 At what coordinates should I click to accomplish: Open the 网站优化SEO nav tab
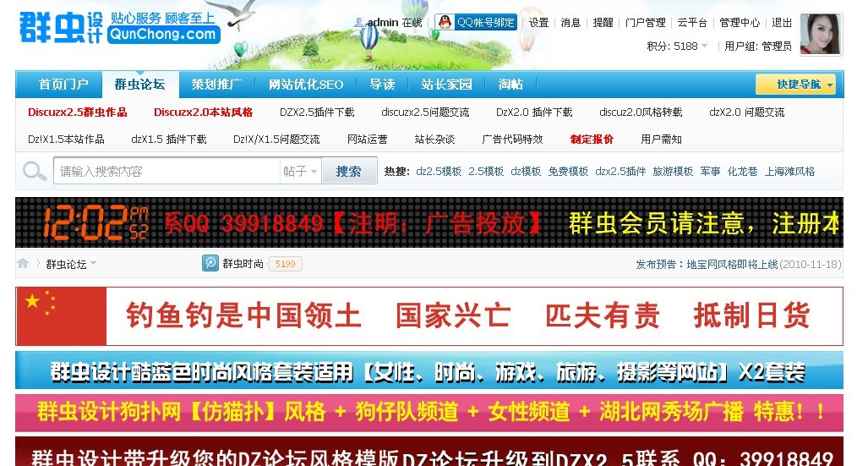306,85
